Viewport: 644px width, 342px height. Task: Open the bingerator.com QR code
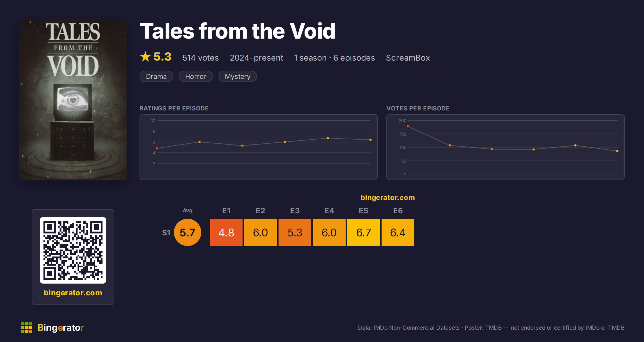tap(73, 250)
